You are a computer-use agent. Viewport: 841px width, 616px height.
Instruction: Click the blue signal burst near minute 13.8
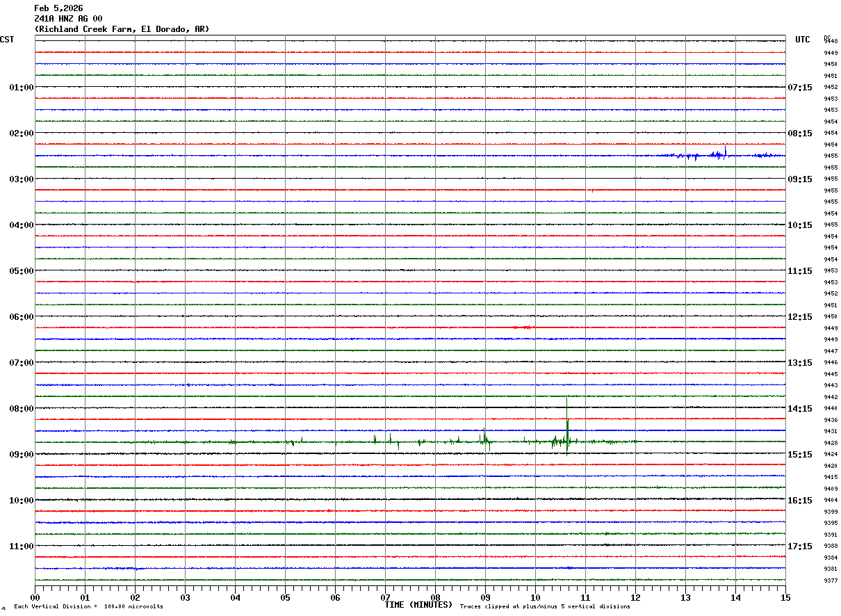coord(724,154)
